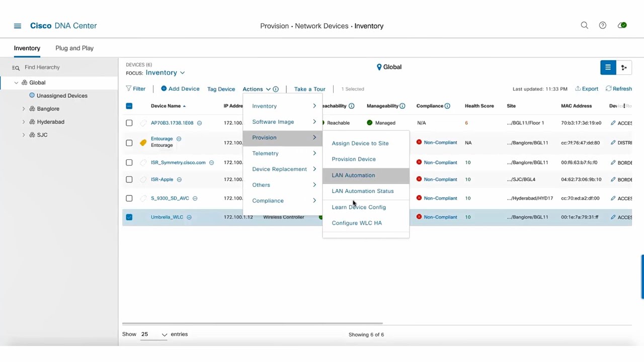This screenshot has width=644, height=362.
Task: Collapse the Global hierarchy node
Action: tap(16, 82)
